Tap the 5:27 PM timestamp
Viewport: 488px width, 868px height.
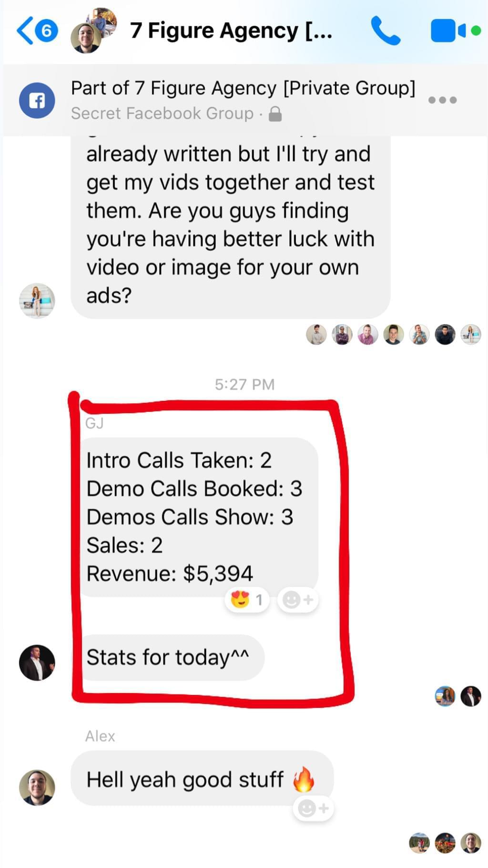coord(244,384)
